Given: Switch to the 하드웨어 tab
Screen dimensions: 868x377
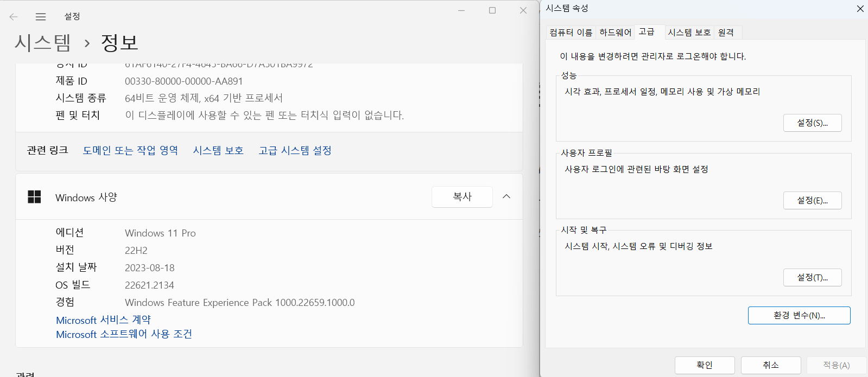Looking at the screenshot, I should [615, 33].
